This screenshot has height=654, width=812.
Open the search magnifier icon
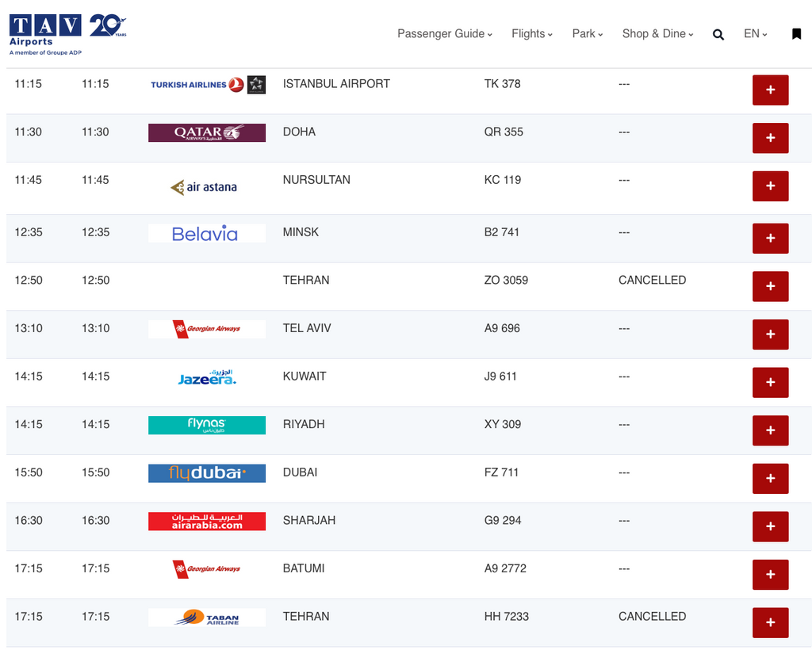pos(718,34)
